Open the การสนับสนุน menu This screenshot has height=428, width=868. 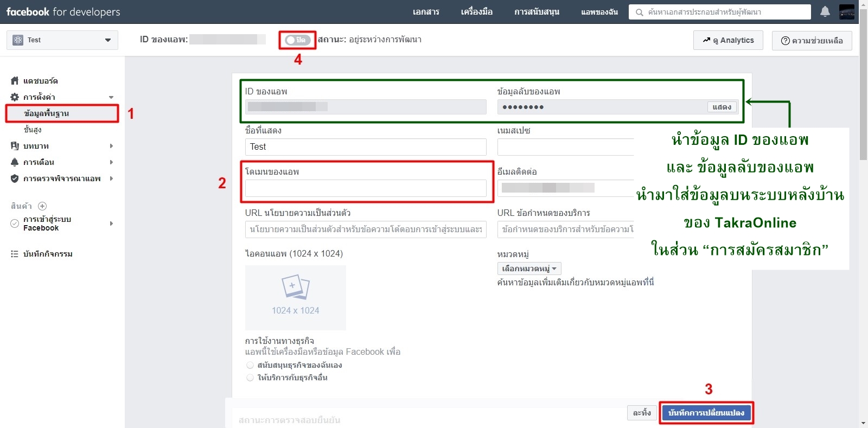click(x=537, y=12)
